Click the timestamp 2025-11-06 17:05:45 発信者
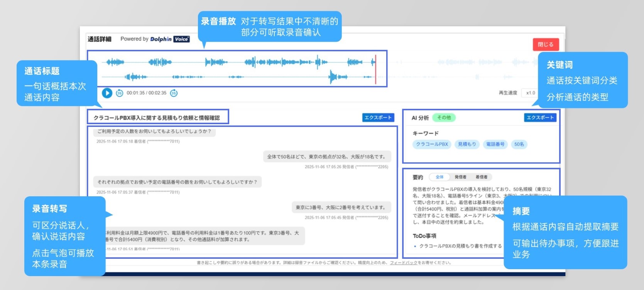 pyautogui.click(x=347, y=218)
